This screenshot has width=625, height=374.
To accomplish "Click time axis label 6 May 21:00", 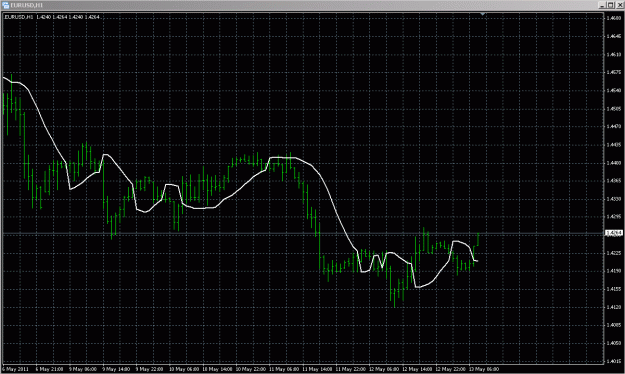I will tap(49, 369).
